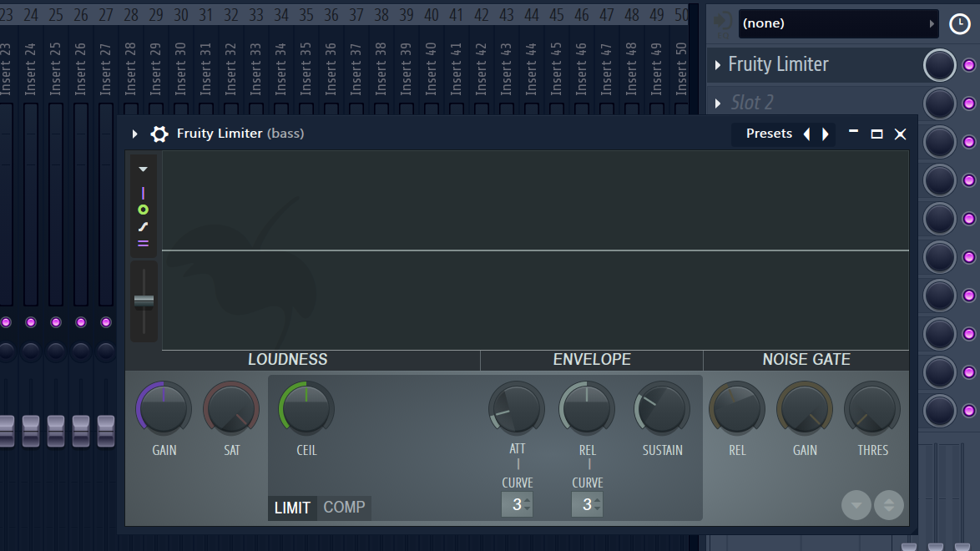The image size is (980, 551).
Task: Toggle mute LED on Insert 24 track
Action: coord(31,322)
